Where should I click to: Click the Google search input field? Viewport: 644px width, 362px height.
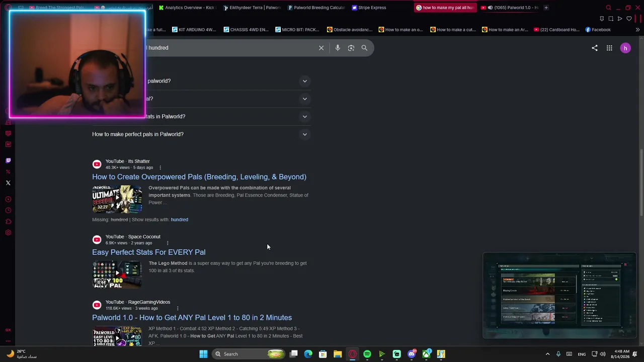(231, 48)
